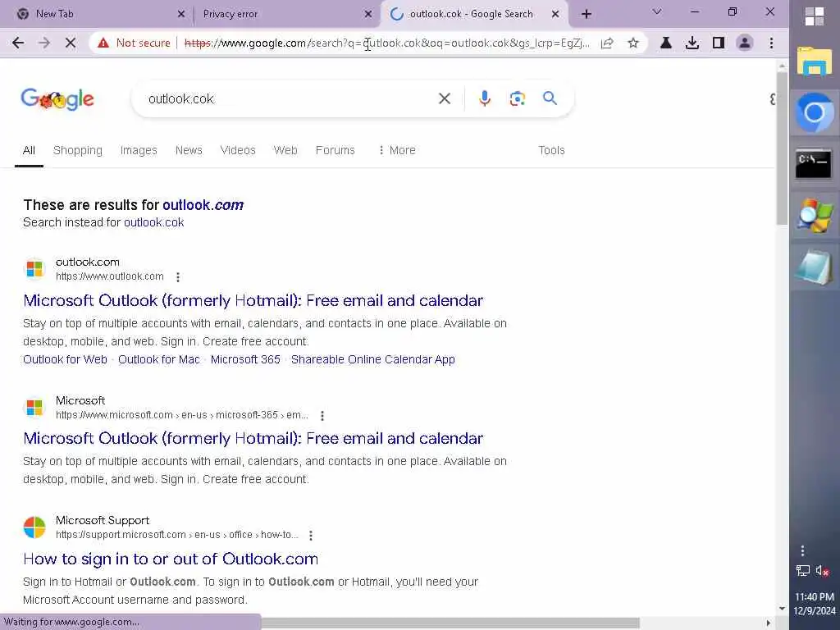The height and width of the screenshot is (630, 840).
Task: Select the Shopping results tab
Action: coord(78,151)
